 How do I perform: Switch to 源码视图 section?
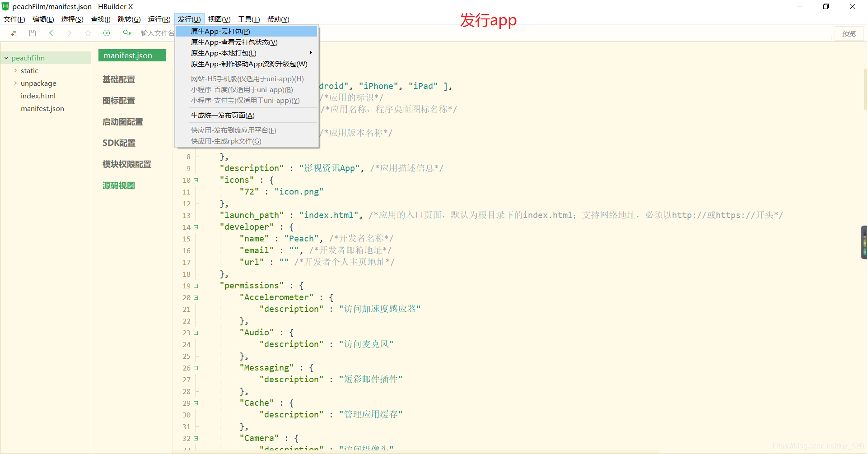click(x=119, y=185)
